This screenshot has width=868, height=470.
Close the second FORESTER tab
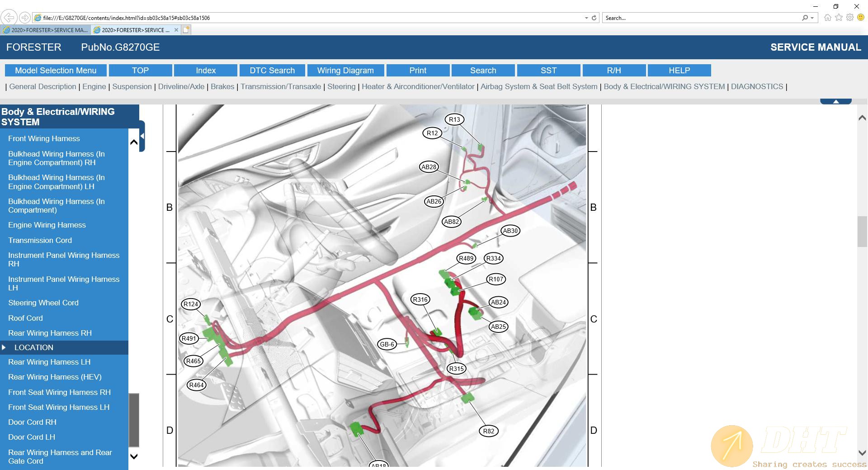176,30
